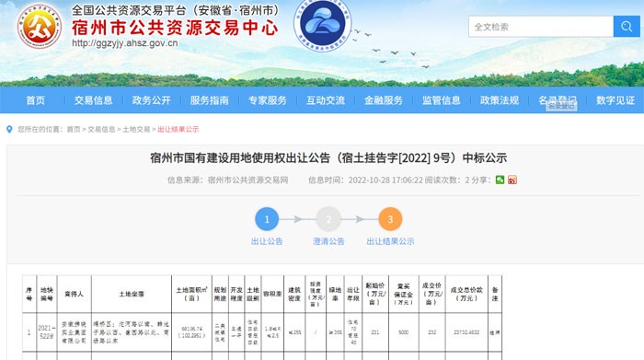The width and height of the screenshot is (644, 360).
Task: Open the 交易信息 menu item
Action: [x=93, y=100]
